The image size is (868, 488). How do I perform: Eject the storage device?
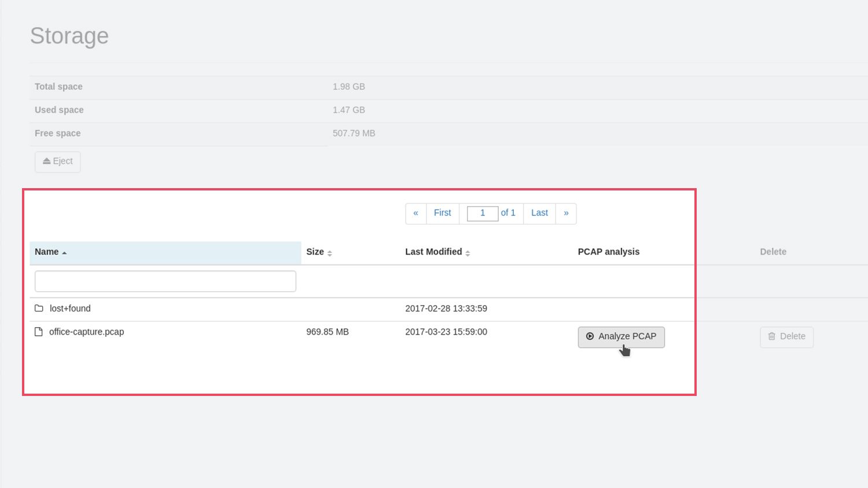coord(57,162)
